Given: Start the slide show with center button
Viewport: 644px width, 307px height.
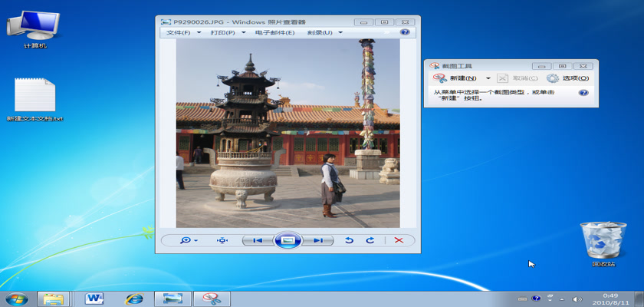Looking at the screenshot, I should [x=287, y=240].
